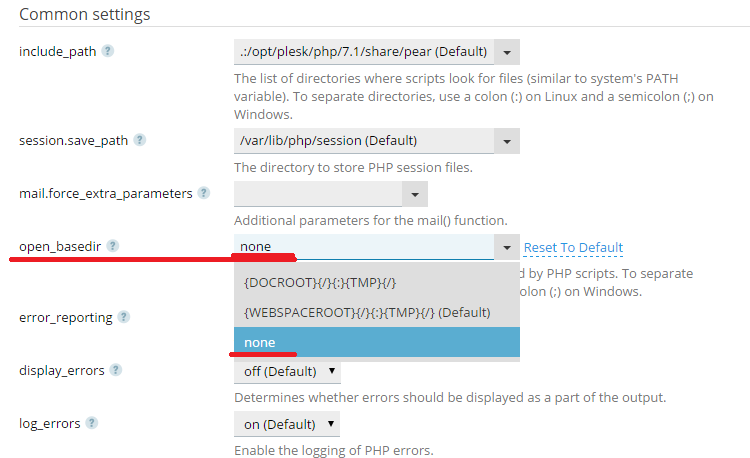
Task: Click help icon next to error_reporting
Action: pos(123,317)
